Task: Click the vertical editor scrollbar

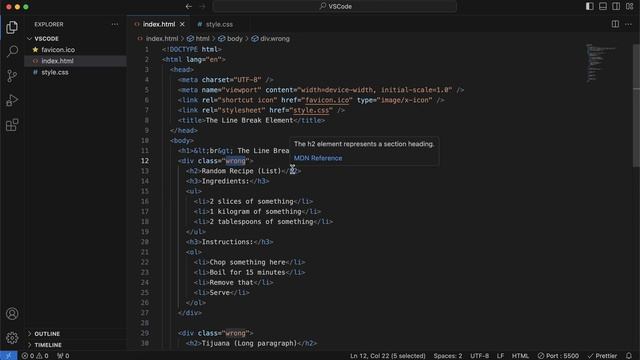Action: click(x=636, y=106)
